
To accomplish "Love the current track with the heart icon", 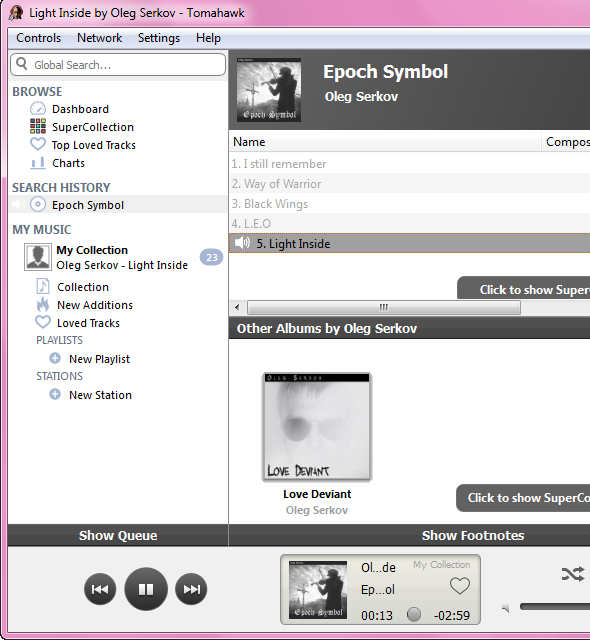I will click(460, 586).
